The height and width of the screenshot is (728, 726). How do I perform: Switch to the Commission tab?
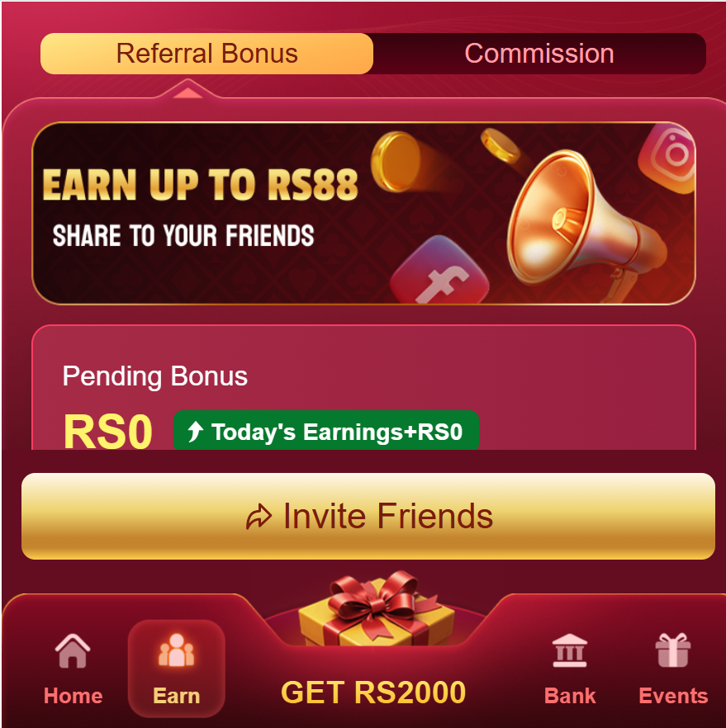(539, 54)
